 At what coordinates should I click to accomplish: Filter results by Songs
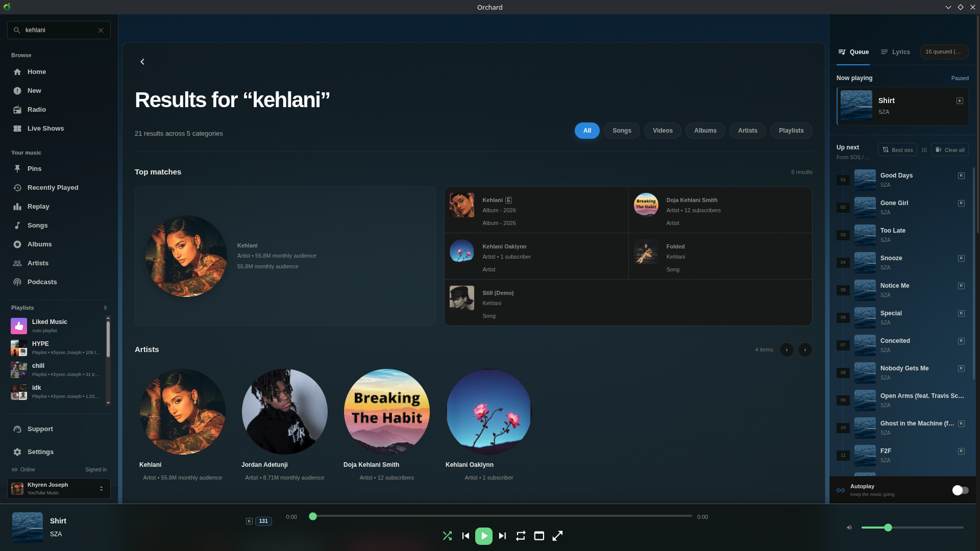(622, 131)
